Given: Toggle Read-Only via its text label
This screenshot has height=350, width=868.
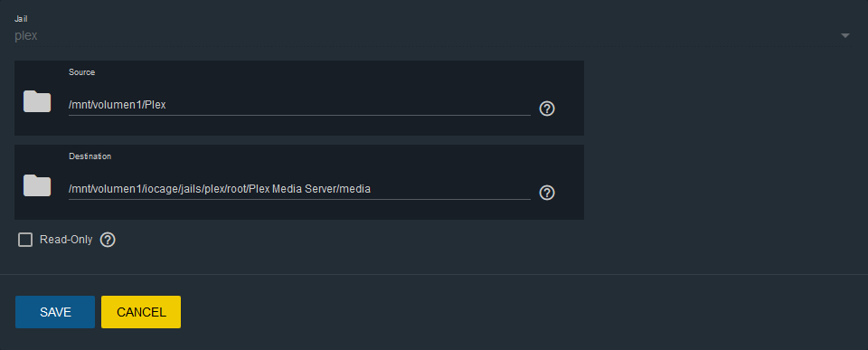Looking at the screenshot, I should click(x=66, y=240).
